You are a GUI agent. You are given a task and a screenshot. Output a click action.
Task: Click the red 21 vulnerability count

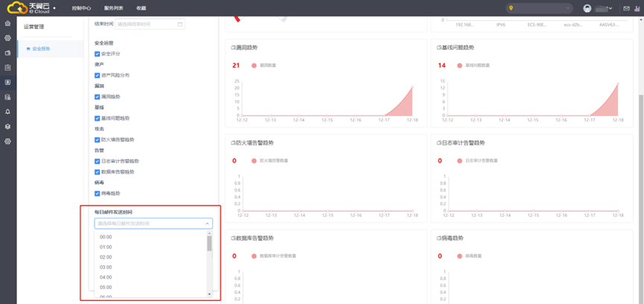coord(236,66)
